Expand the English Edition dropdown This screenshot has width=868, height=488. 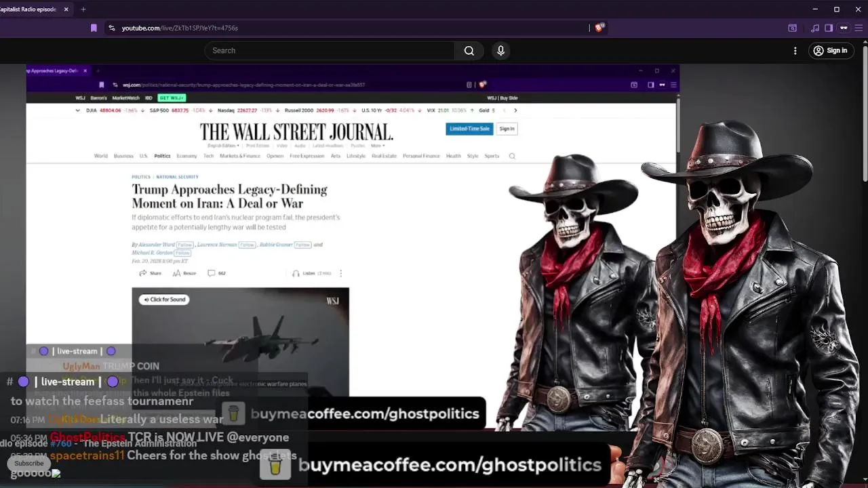coord(222,146)
